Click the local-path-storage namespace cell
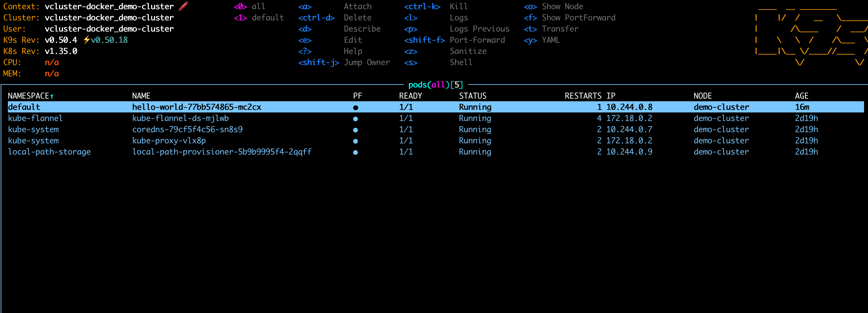Viewport: 868px width, 313px height. pyautogui.click(x=49, y=152)
